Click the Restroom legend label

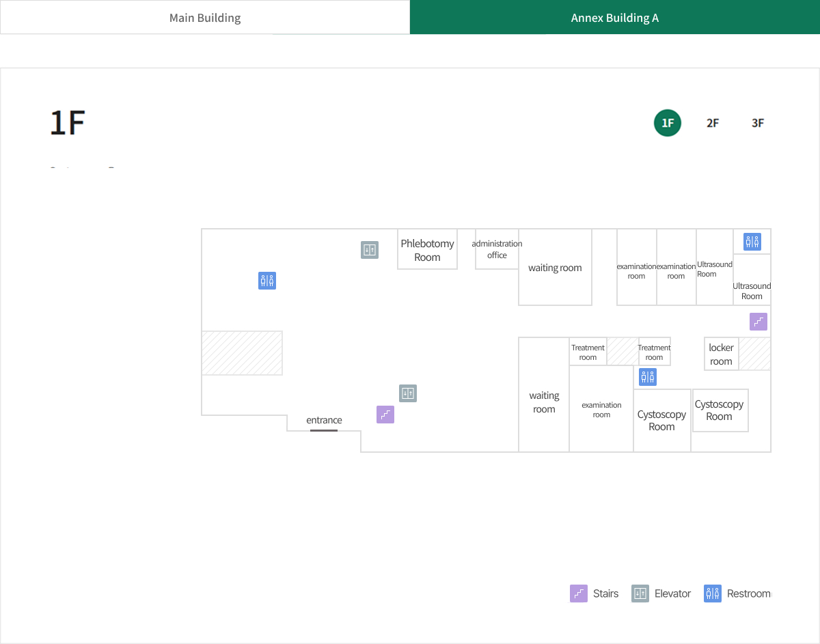coord(749,593)
